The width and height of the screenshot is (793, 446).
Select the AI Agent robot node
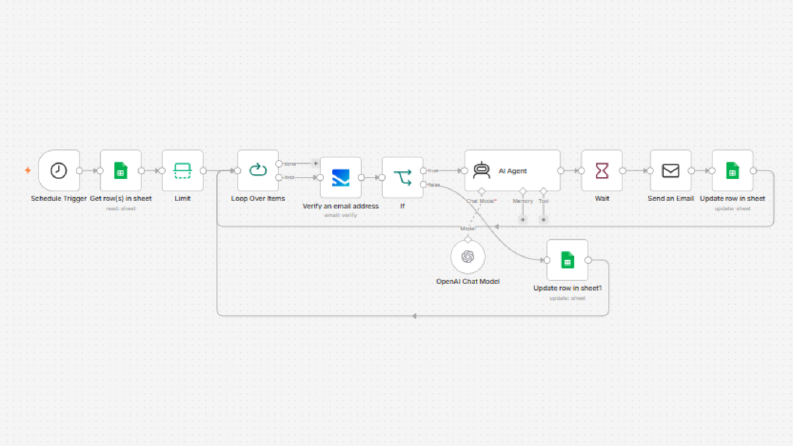pos(512,170)
